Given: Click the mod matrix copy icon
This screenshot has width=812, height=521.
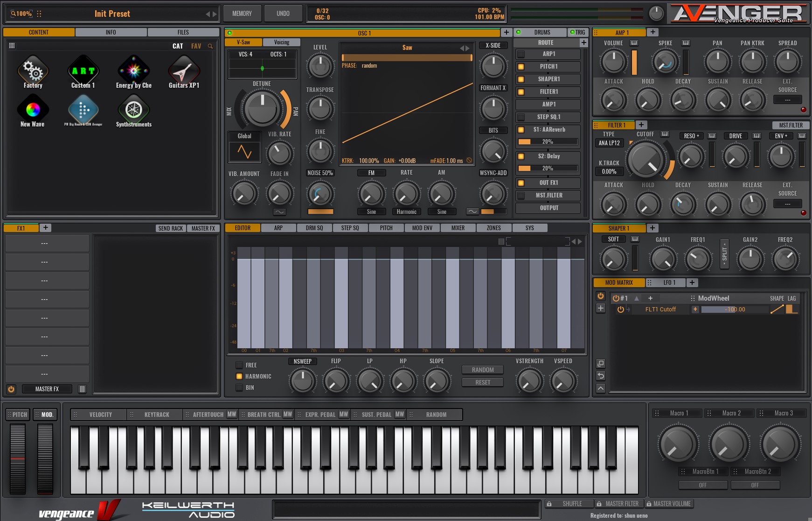Looking at the screenshot, I should tap(601, 364).
